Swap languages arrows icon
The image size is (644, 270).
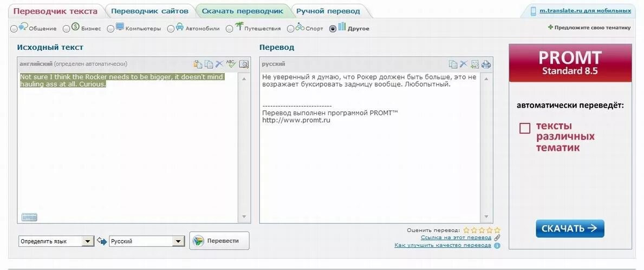pyautogui.click(x=102, y=241)
